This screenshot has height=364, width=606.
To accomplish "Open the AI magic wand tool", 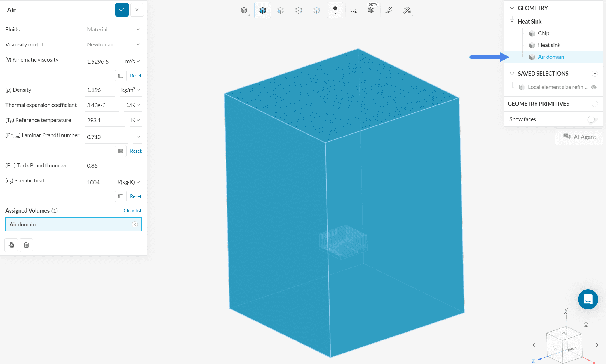I will (407, 10).
